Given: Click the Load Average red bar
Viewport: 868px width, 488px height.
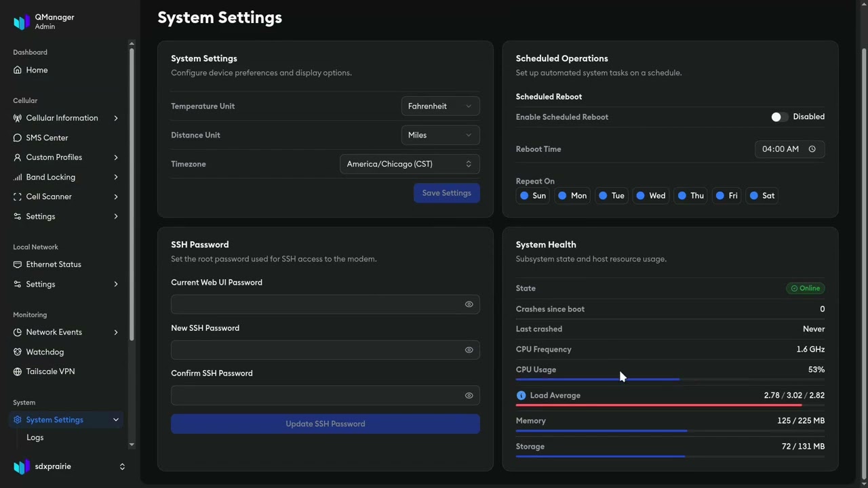Looking at the screenshot, I should coord(670,405).
